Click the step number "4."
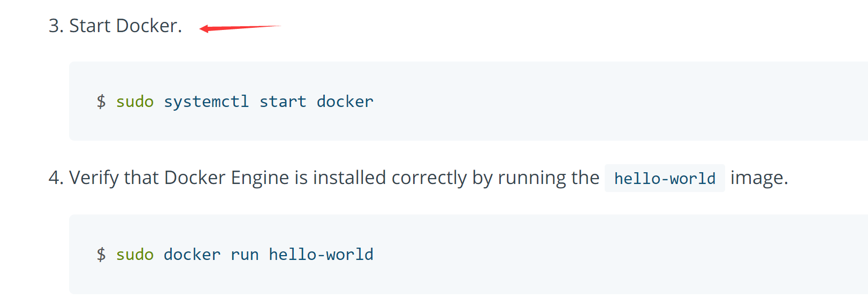This screenshot has width=868, height=299. [x=56, y=178]
